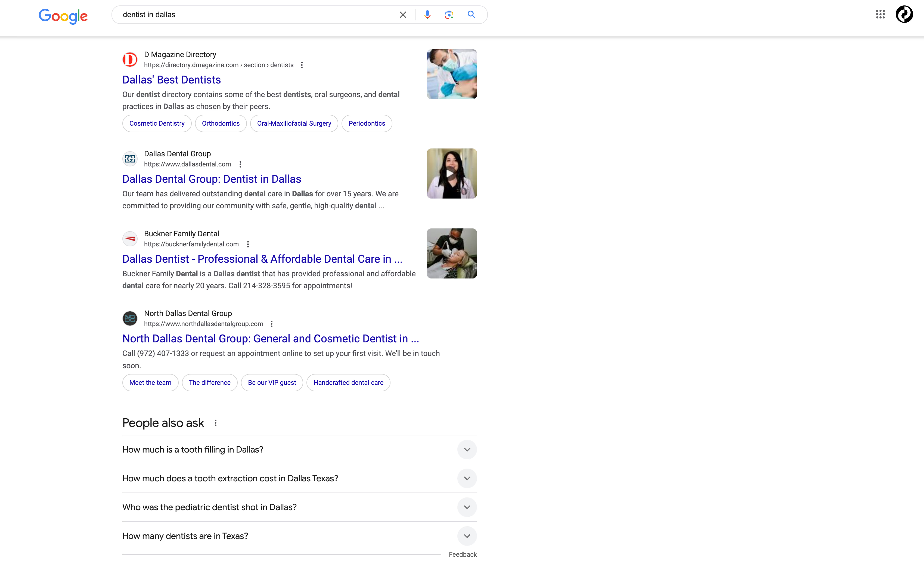Click the North Dallas Dental Group favicon

click(x=130, y=318)
